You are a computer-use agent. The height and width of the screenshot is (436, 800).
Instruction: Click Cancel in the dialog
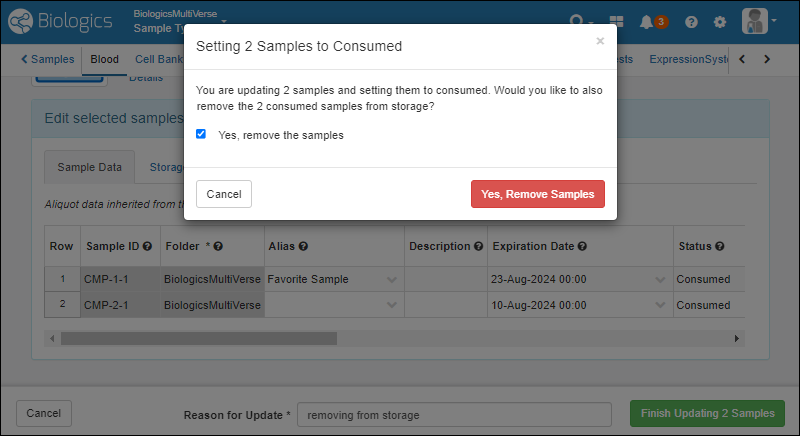[224, 194]
